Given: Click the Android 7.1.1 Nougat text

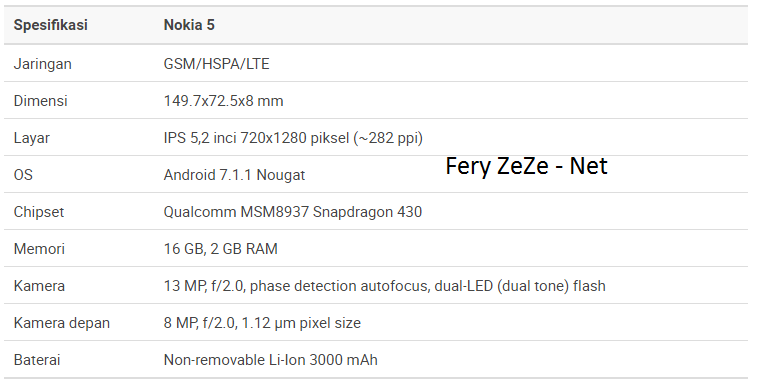Looking at the screenshot, I should [x=234, y=175].
